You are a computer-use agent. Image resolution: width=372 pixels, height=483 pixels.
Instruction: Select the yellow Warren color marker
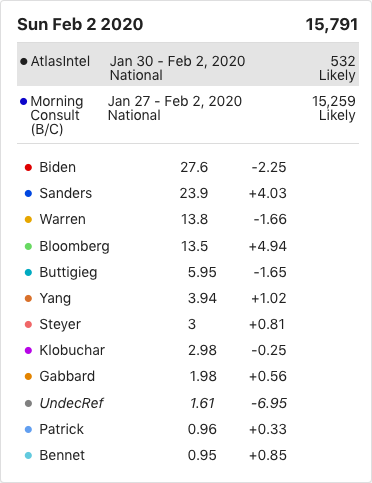pyautogui.click(x=28, y=220)
